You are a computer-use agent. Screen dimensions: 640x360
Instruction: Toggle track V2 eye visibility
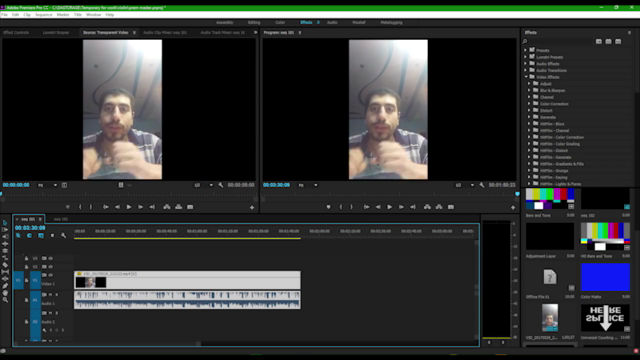coord(51,267)
